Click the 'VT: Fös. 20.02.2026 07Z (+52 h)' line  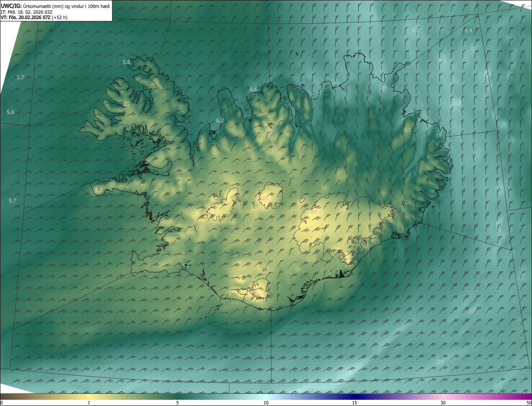34,17
